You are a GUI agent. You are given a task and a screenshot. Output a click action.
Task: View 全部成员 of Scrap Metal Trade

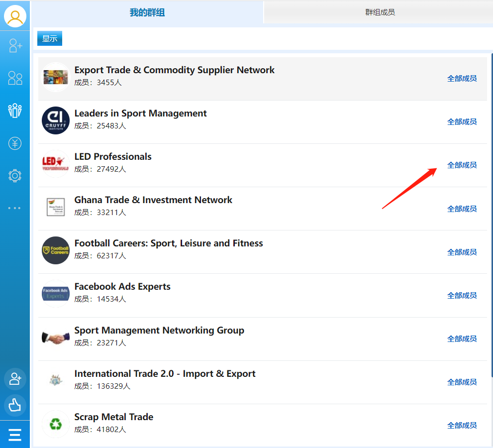pyautogui.click(x=462, y=426)
